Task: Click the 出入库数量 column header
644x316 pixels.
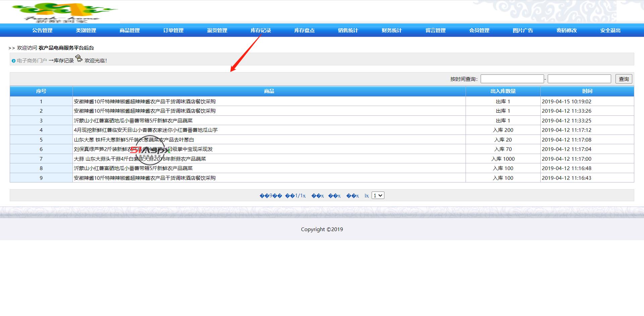Action: coord(503,91)
